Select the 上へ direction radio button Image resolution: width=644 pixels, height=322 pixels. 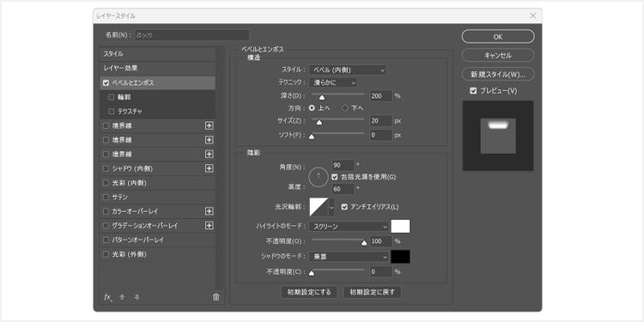312,108
